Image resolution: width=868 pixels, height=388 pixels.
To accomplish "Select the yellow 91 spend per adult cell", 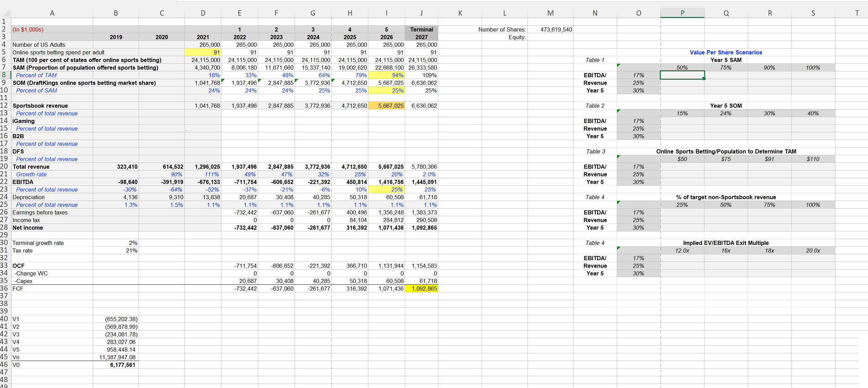I will [203, 52].
